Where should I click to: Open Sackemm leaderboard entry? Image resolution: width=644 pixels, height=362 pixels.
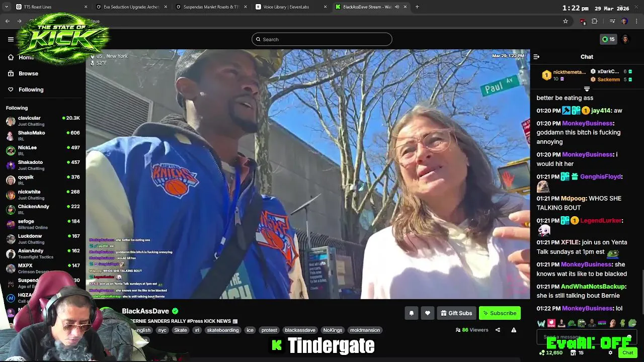point(611,79)
